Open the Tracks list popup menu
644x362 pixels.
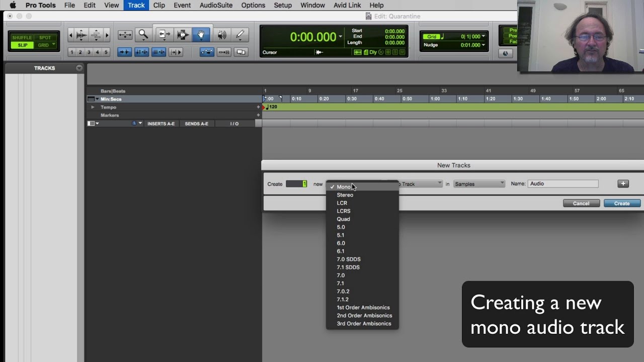click(79, 68)
